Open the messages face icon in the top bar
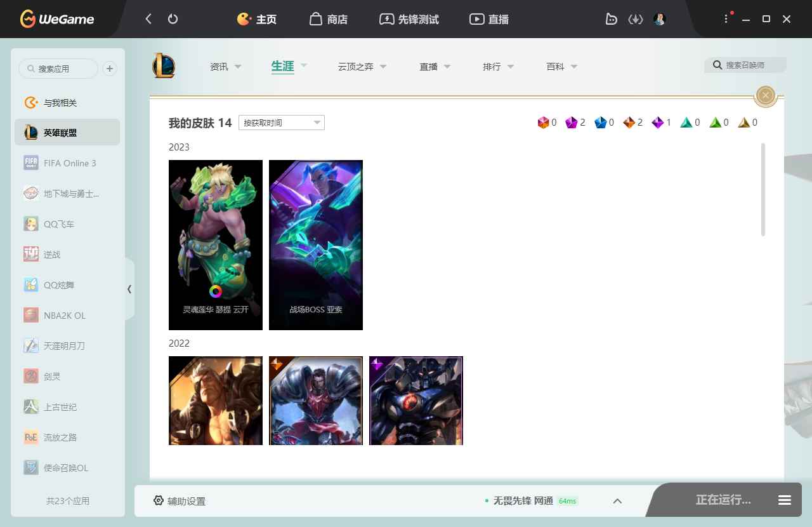 [x=612, y=19]
